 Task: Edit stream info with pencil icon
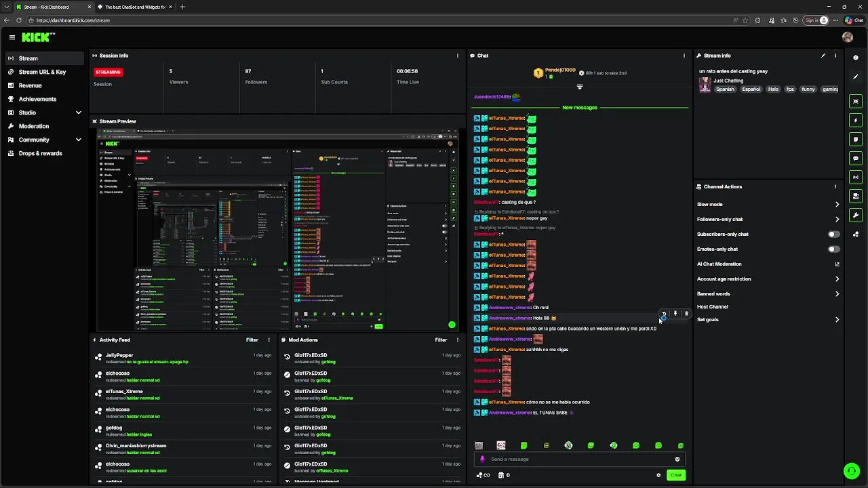823,56
